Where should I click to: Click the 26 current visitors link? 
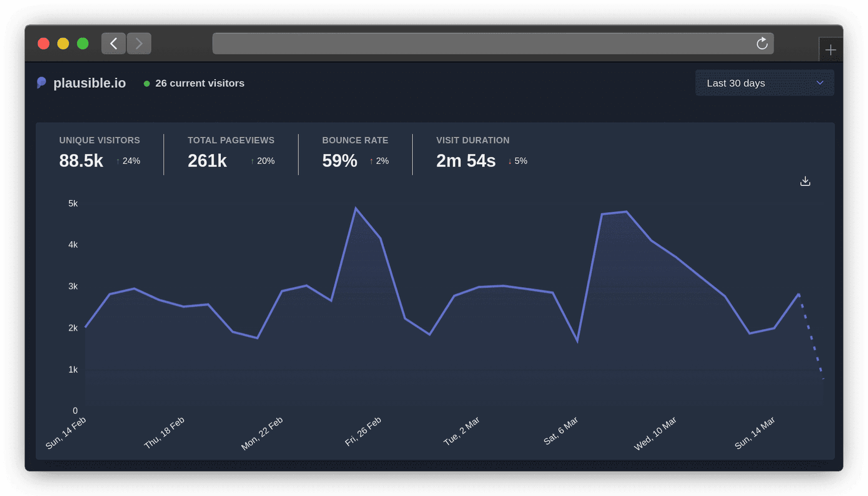click(x=199, y=83)
